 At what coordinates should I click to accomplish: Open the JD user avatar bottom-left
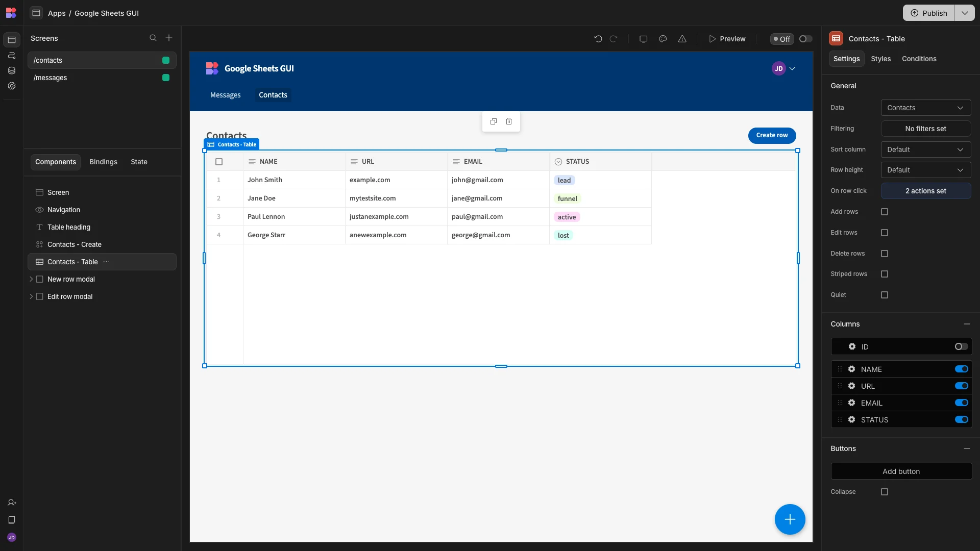(x=12, y=538)
